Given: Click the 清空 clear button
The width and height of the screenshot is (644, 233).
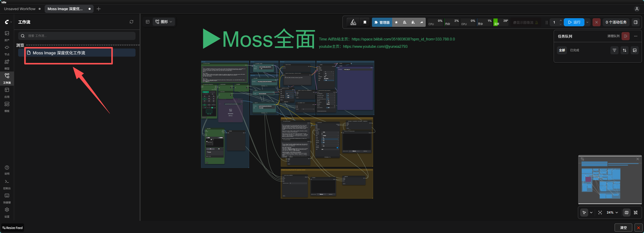Looking at the screenshot, I should tap(623, 228).
